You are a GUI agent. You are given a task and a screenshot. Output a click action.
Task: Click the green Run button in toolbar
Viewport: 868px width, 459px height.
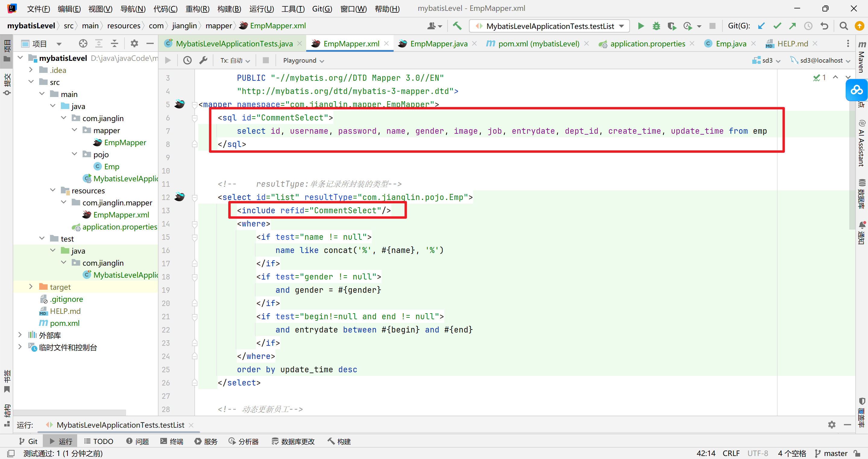[x=640, y=26]
